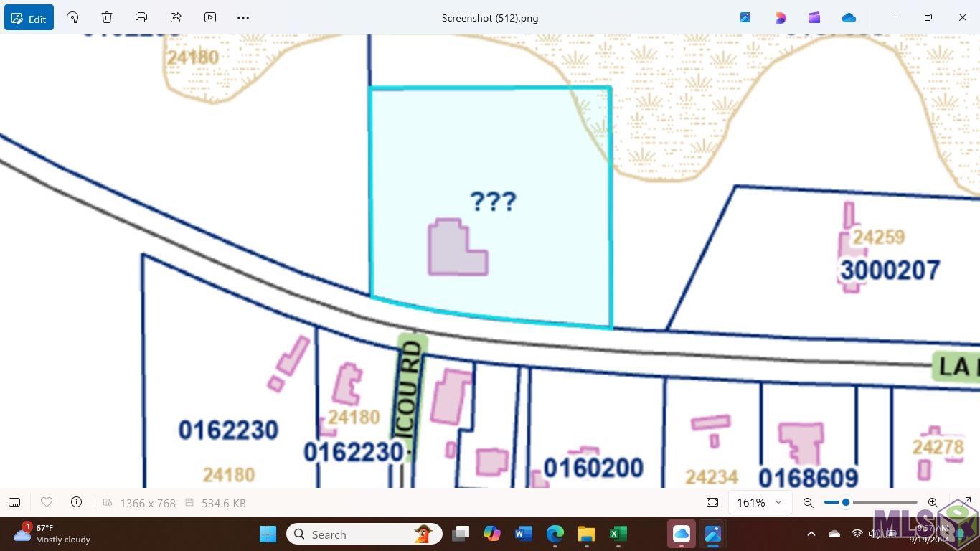Open image in Microsoft Designer
This screenshot has height=551, width=980.
pyautogui.click(x=780, y=17)
